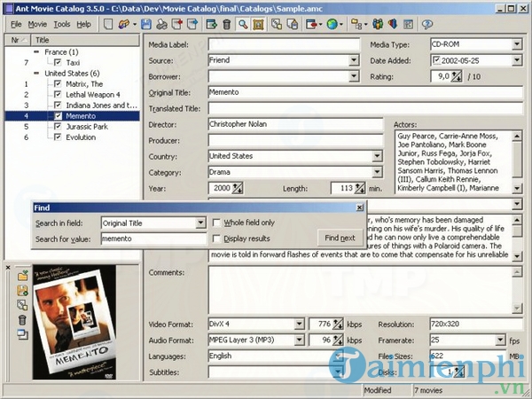The width and height of the screenshot is (532, 399).
Task: Collapse the United States group
Action: coord(36,74)
